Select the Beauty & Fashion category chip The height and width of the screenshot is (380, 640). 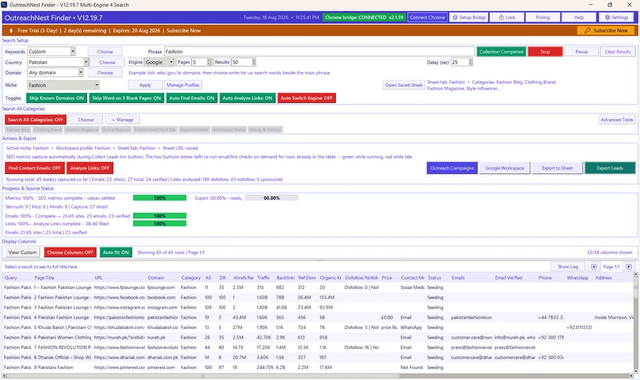(x=265, y=129)
